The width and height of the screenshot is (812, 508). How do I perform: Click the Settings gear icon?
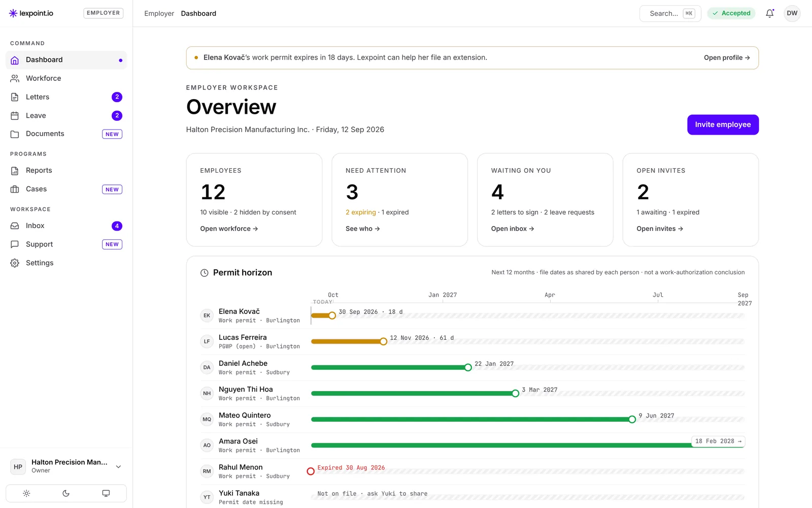click(x=15, y=263)
